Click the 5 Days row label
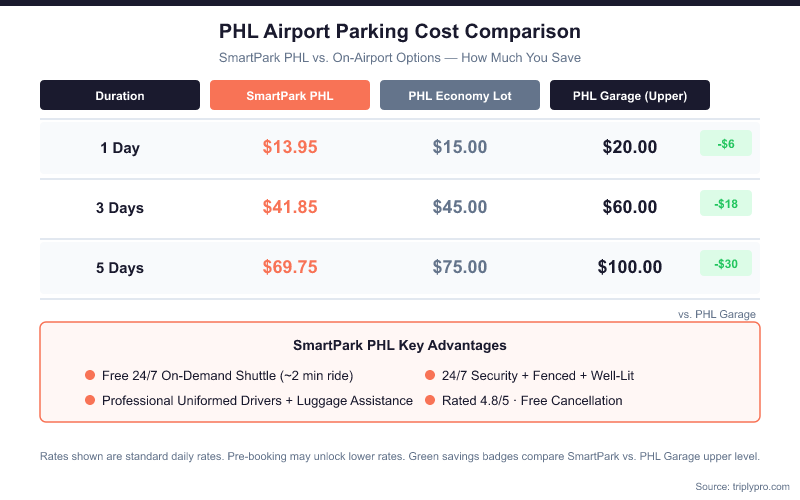Viewport: 800px width, 500px height. 120,268
